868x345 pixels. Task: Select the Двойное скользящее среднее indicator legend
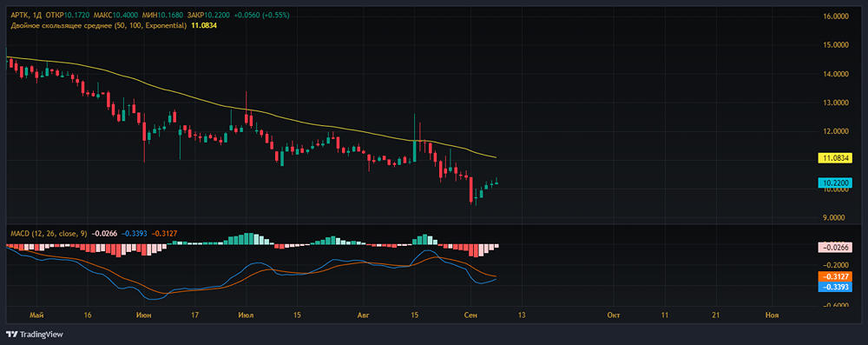99,25
